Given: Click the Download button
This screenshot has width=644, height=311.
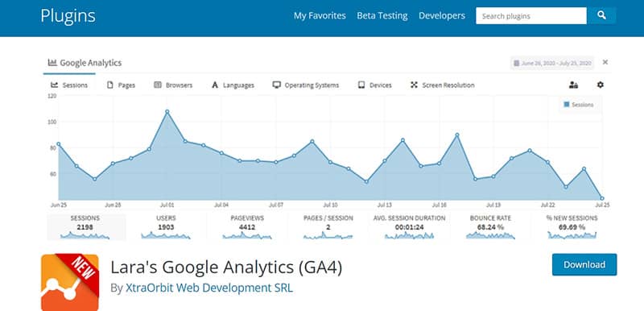Looking at the screenshot, I should coord(584,264).
